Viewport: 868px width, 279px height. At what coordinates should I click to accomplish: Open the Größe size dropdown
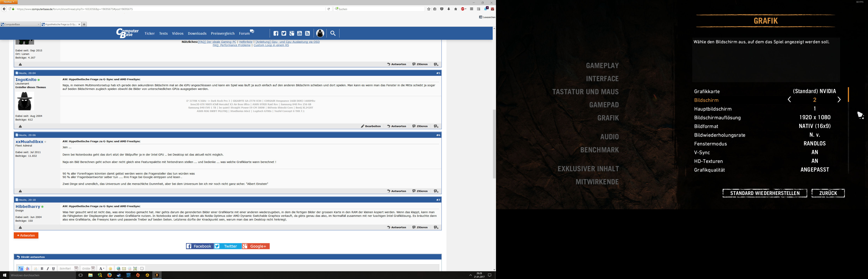pos(93,269)
